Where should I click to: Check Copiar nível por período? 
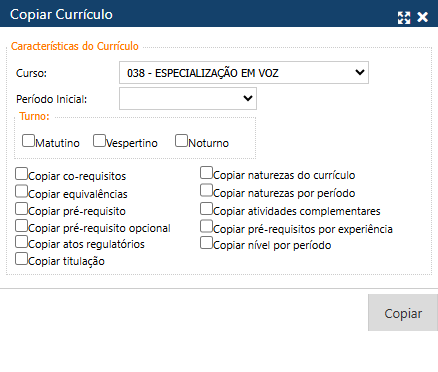pos(206,243)
